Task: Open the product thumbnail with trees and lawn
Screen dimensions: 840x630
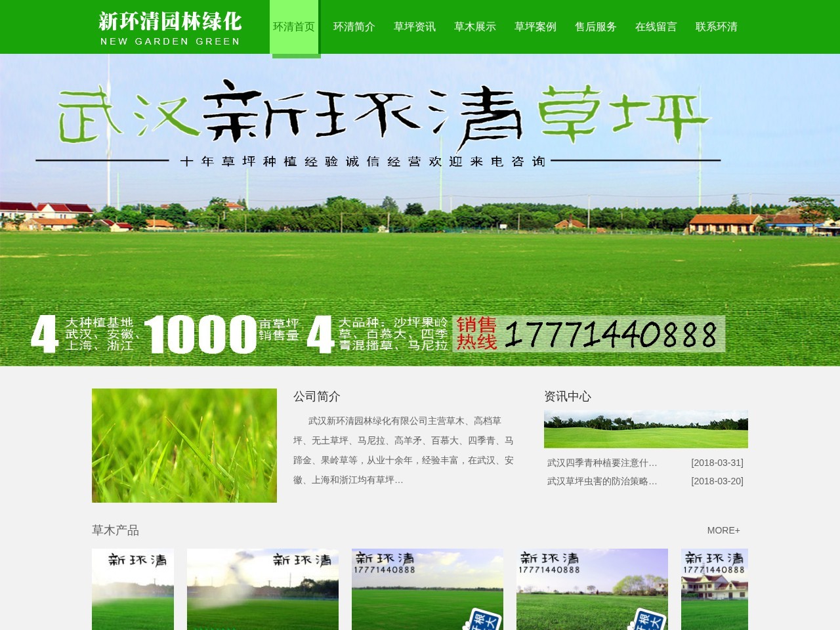Action: (x=592, y=589)
